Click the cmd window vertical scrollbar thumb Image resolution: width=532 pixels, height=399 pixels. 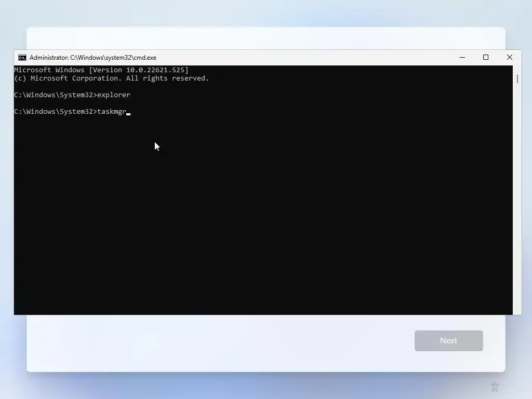[x=517, y=79]
